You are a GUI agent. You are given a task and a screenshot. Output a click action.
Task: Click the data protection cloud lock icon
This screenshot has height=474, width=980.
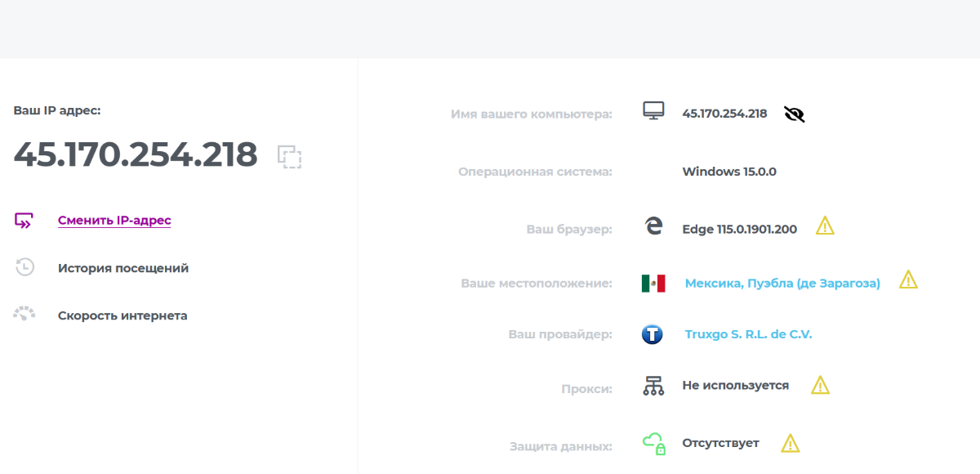(x=653, y=444)
